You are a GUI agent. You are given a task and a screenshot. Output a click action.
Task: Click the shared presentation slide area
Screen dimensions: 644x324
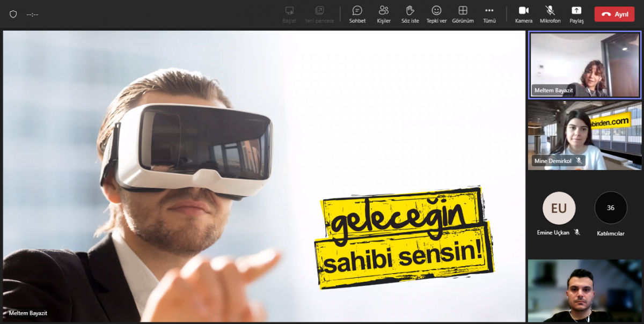pos(263,176)
